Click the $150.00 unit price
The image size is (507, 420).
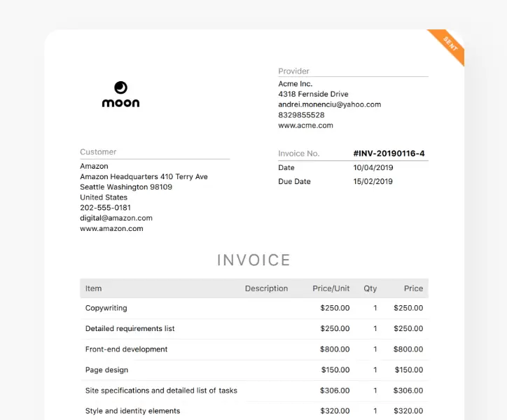tap(335, 370)
